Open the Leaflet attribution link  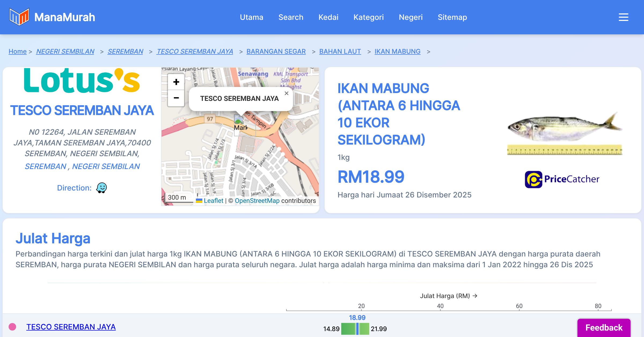click(213, 201)
